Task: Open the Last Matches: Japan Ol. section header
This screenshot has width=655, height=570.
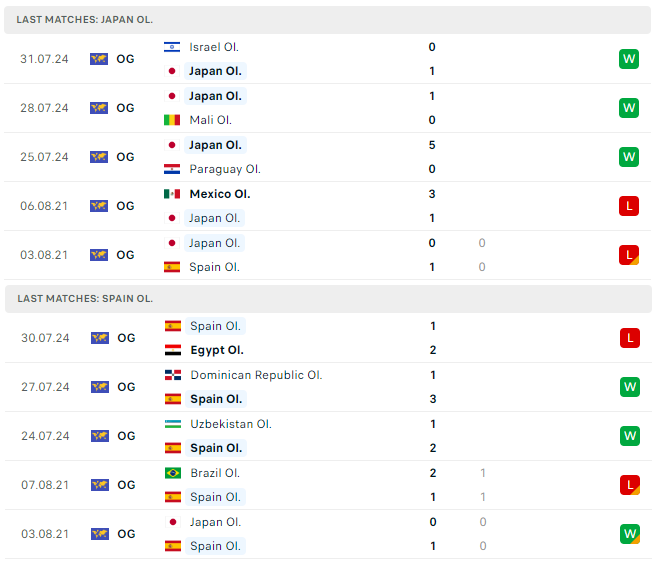Action: click(x=85, y=20)
